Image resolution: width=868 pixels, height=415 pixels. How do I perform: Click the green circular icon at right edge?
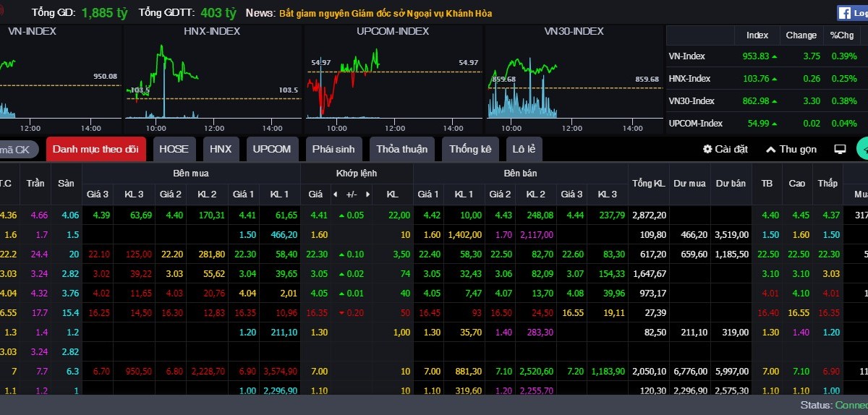point(862,148)
